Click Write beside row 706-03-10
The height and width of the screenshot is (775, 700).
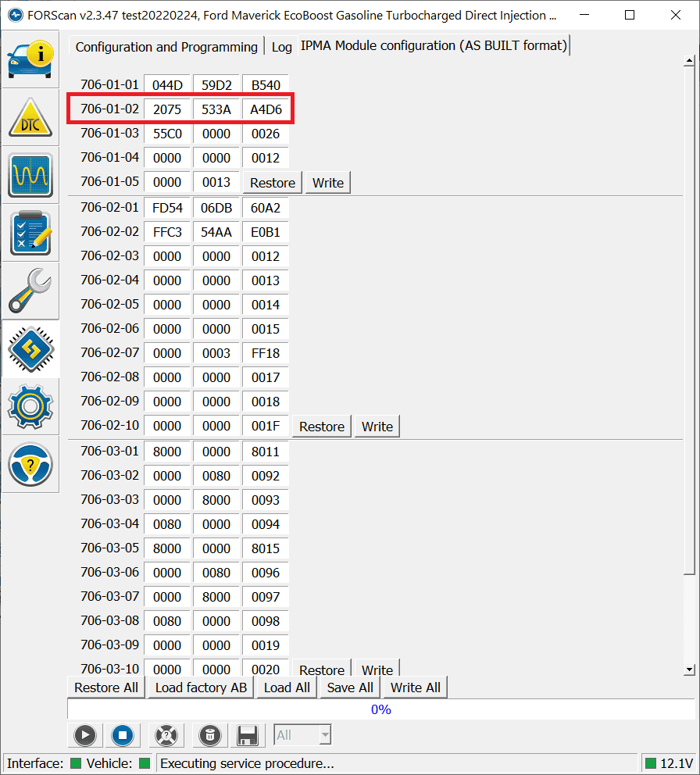click(x=377, y=668)
